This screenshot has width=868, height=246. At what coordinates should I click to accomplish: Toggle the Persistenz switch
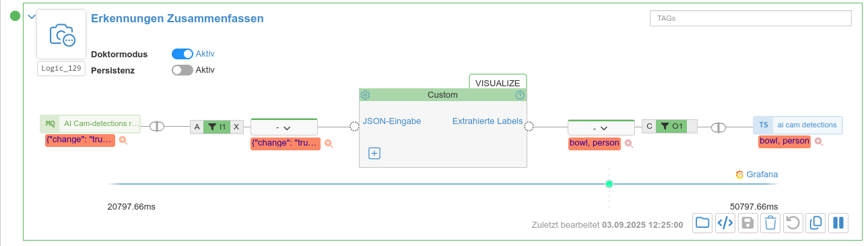[182, 69]
